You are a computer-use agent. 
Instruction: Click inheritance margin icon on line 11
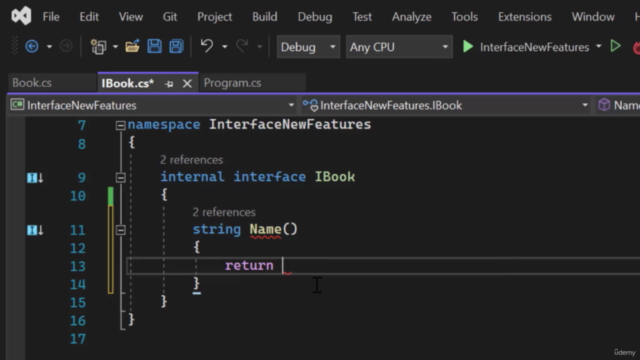tap(35, 230)
